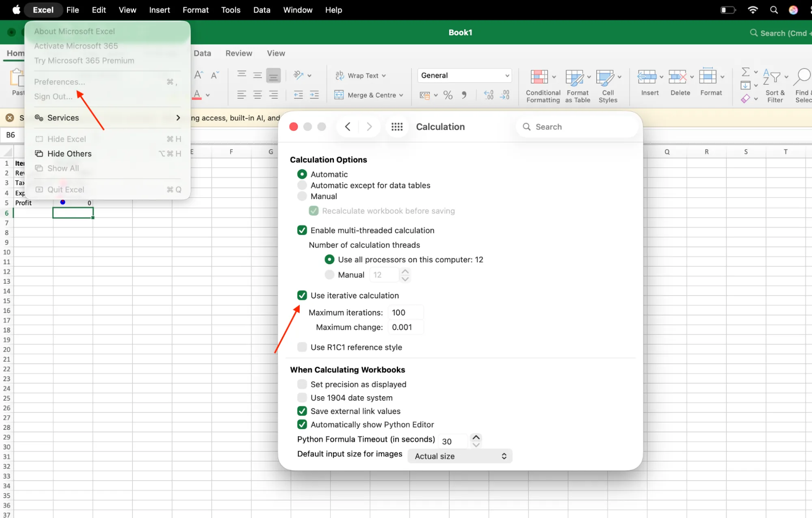Image resolution: width=812 pixels, height=518 pixels.
Task: Click the increase decimal icon
Action: 489,95
